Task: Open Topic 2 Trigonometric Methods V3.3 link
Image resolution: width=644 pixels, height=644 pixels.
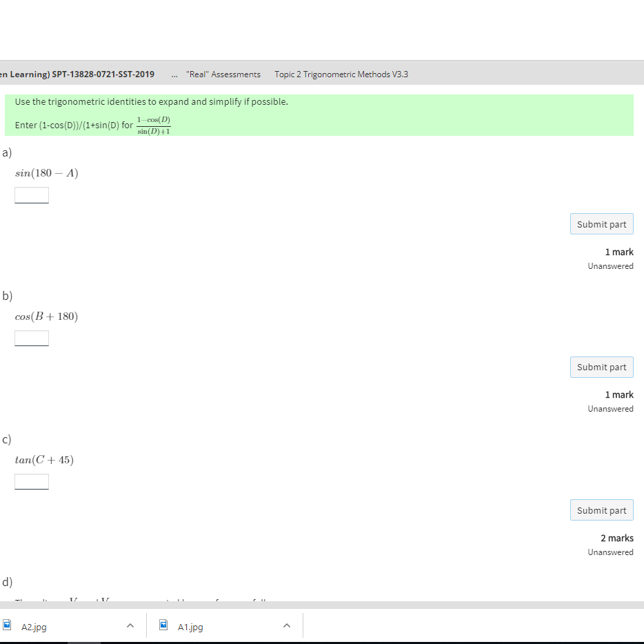Action: coord(341,74)
